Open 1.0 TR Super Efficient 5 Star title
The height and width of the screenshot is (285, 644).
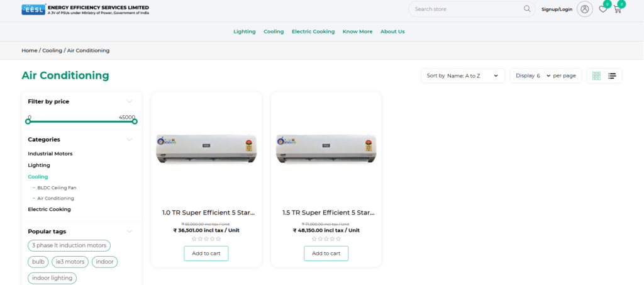[209, 213]
